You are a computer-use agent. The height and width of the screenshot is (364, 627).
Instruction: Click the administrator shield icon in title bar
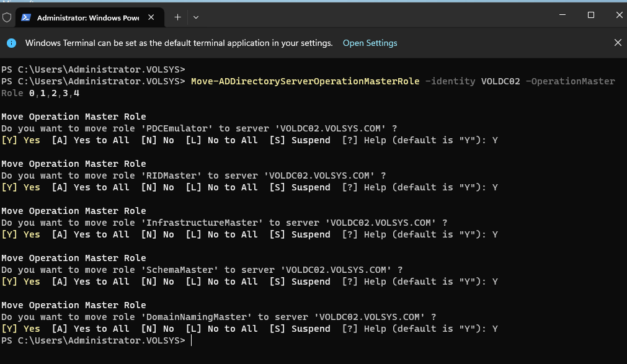(x=7, y=17)
